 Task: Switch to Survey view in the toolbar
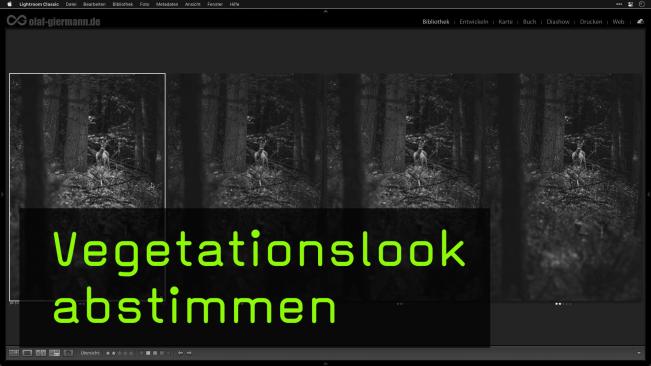pyautogui.click(x=54, y=353)
